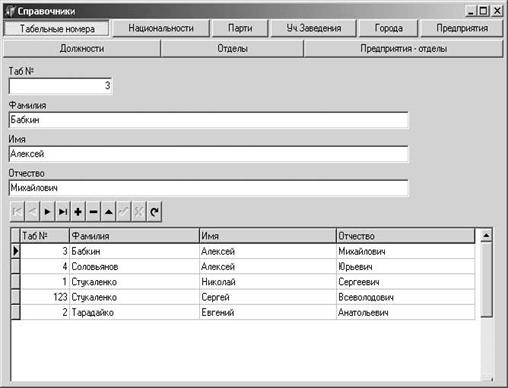This screenshot has width=508, height=388.
Task: Click the cancel edit X navigator button
Action: point(139,212)
